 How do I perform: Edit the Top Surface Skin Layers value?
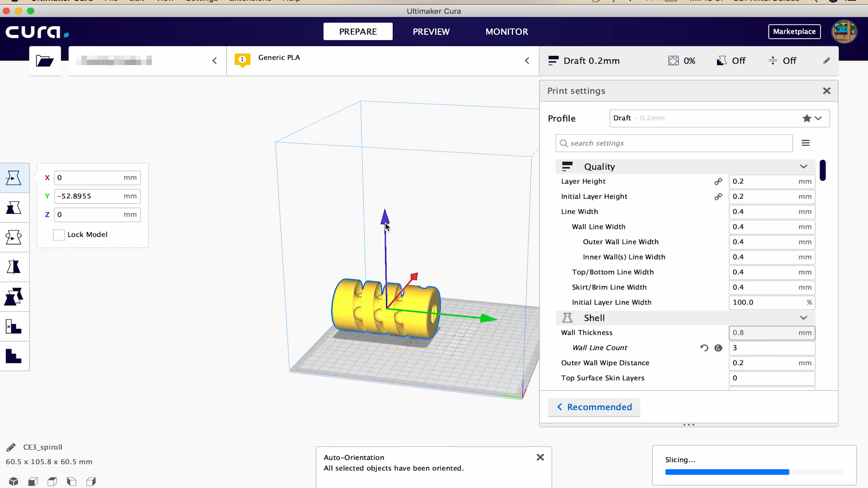tap(772, 378)
